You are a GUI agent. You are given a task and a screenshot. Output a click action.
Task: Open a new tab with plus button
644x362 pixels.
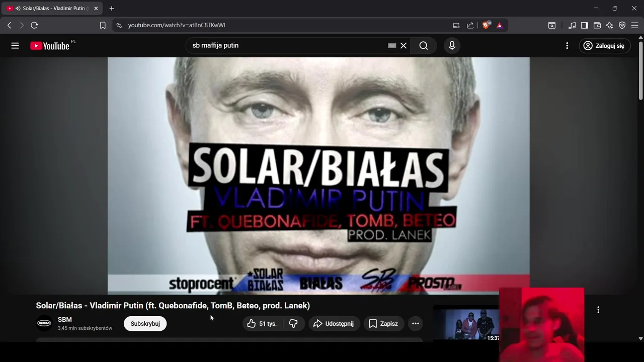click(x=112, y=9)
